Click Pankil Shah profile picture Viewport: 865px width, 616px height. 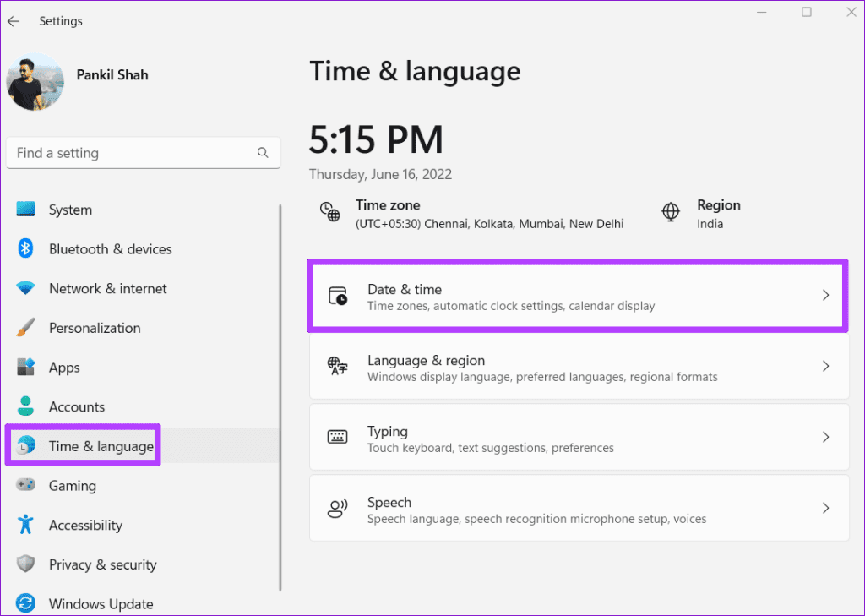pos(35,82)
